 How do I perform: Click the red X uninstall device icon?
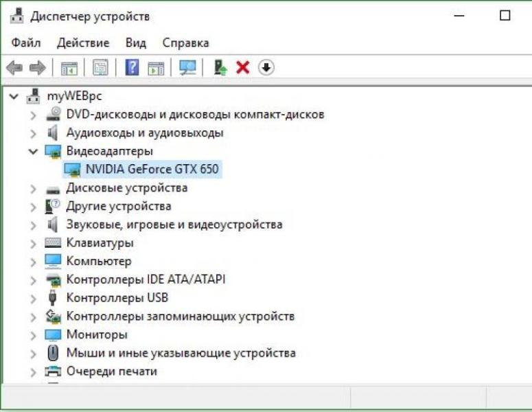pos(243,67)
